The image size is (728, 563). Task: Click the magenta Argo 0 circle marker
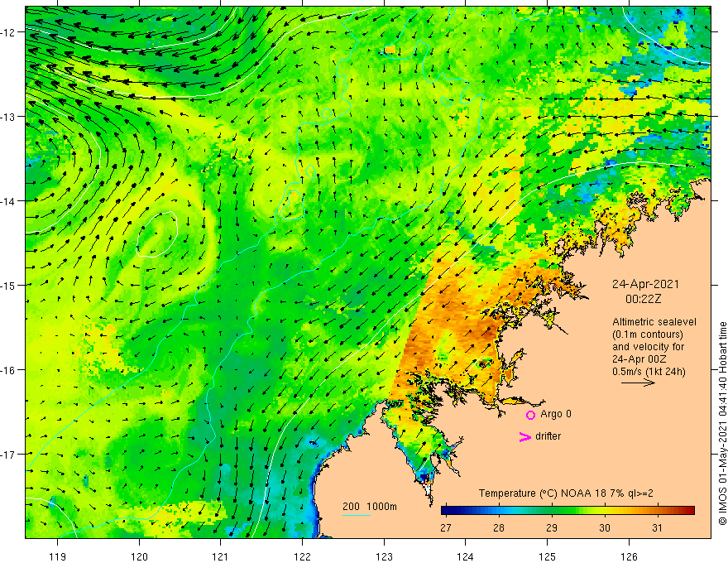pos(530,415)
